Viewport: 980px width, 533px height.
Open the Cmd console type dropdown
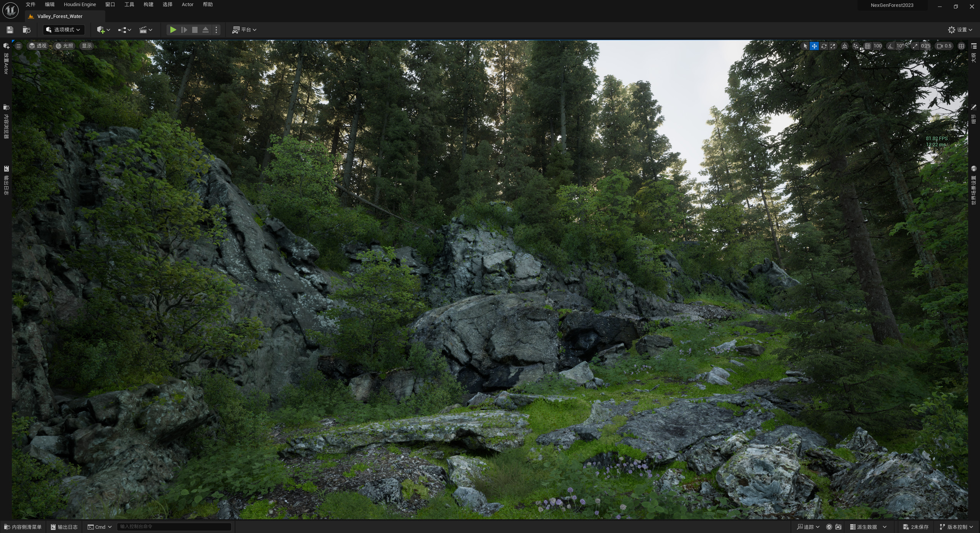tap(100, 527)
